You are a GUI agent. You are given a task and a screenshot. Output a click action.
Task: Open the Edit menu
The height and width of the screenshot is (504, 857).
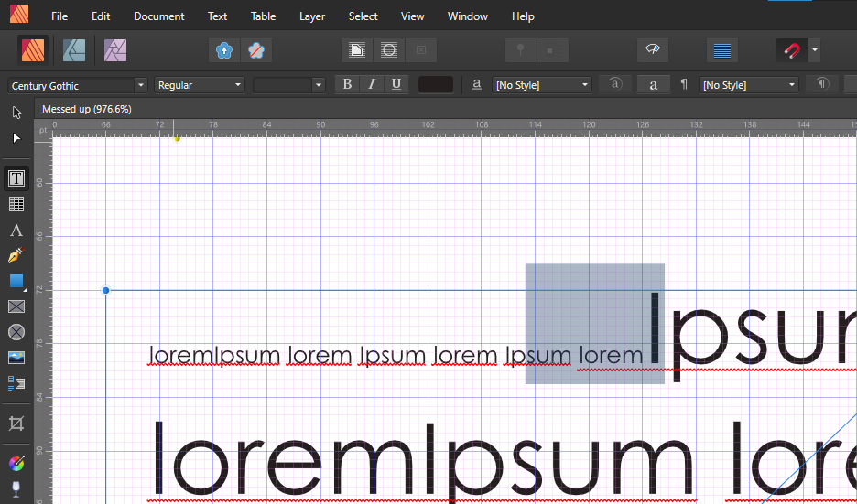click(101, 16)
